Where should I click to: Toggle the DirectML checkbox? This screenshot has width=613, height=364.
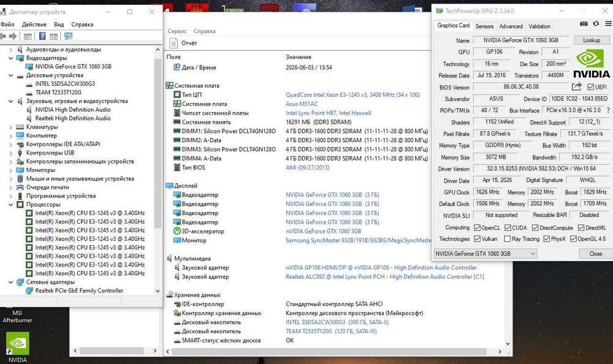581,227
